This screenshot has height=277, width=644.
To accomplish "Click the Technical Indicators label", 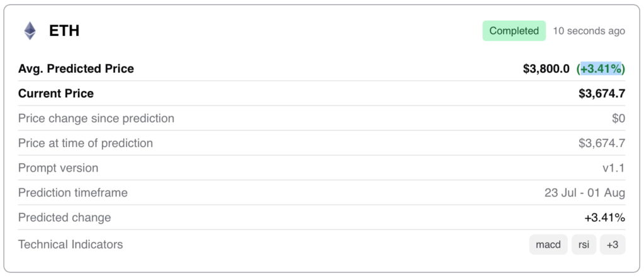I will pos(70,244).
